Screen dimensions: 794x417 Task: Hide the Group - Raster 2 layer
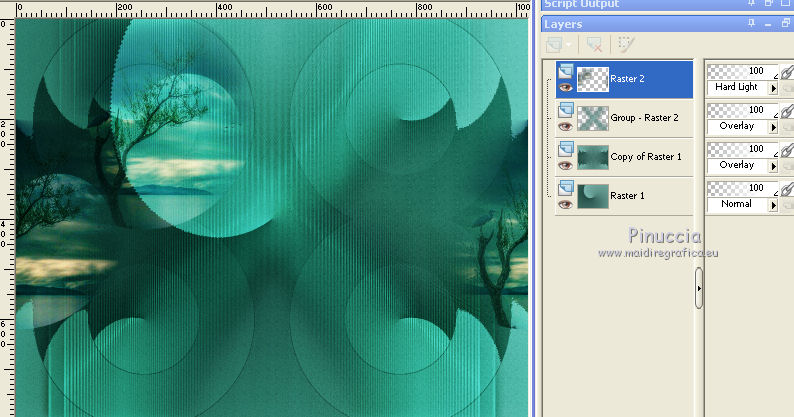565,127
